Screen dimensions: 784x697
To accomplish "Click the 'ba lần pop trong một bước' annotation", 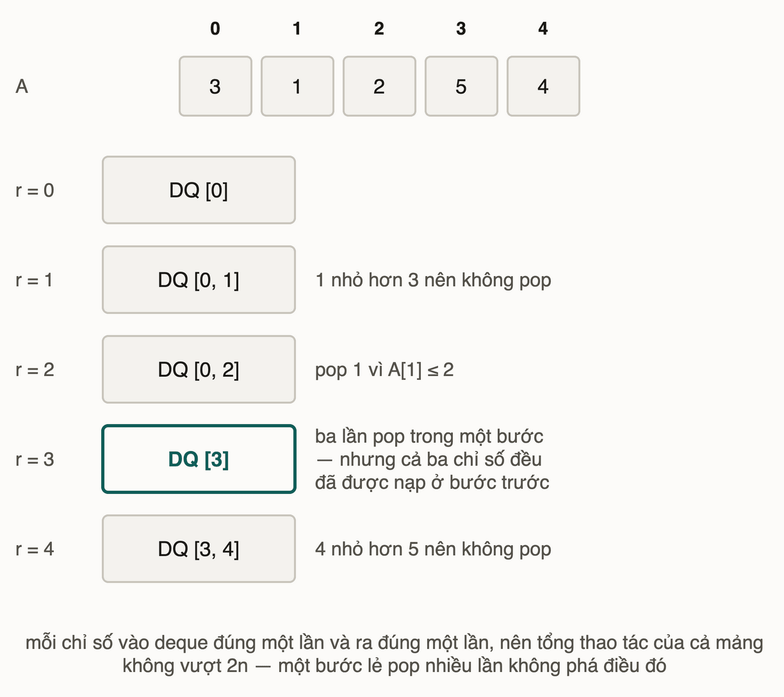I will pos(432,459).
